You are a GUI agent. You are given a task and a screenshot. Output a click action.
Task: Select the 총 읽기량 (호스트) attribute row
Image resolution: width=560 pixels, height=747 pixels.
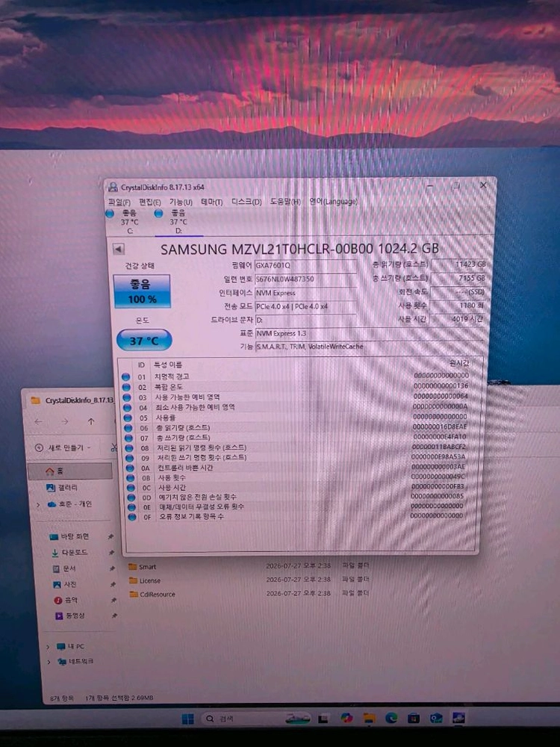(296, 427)
